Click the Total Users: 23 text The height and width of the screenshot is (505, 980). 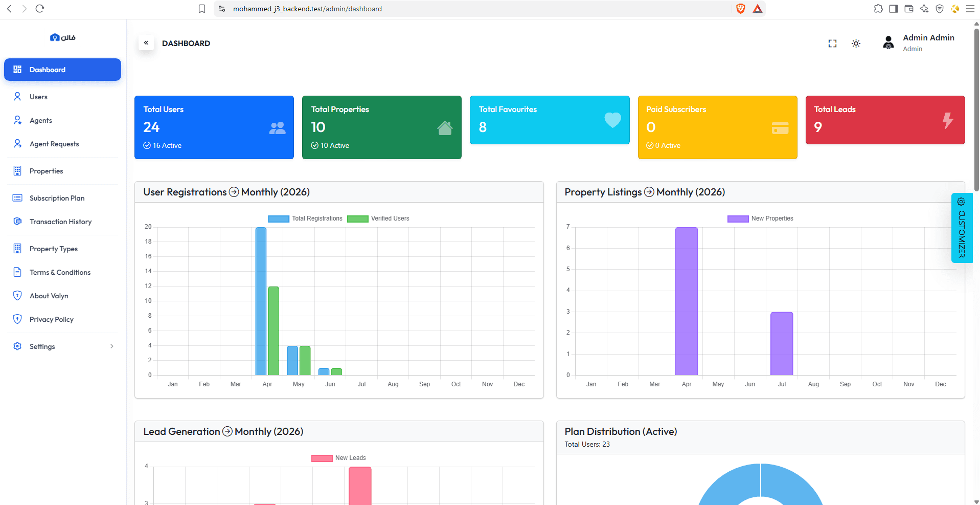click(x=587, y=444)
